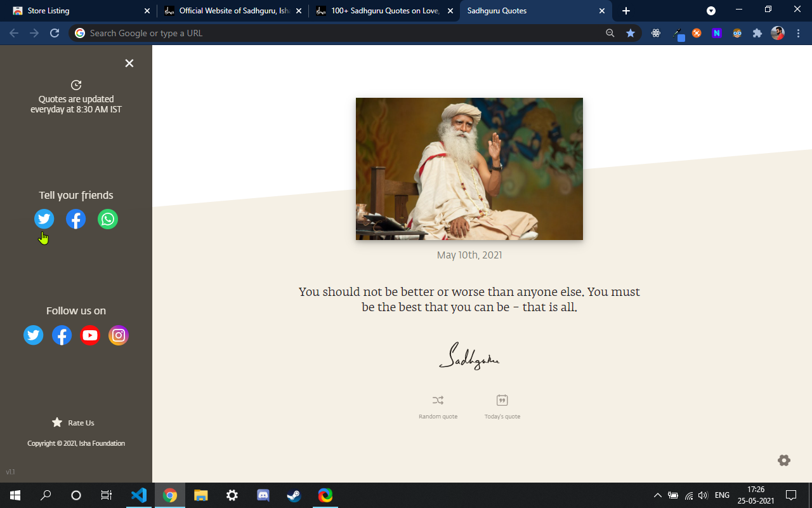Bookmark this page with the star

click(630, 32)
